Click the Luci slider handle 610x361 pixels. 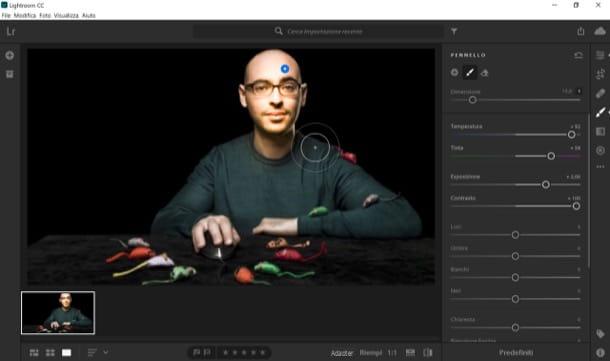point(515,235)
